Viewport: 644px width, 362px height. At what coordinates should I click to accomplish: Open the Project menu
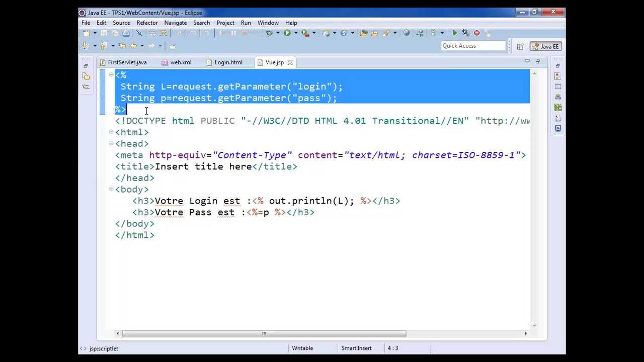coord(225,23)
